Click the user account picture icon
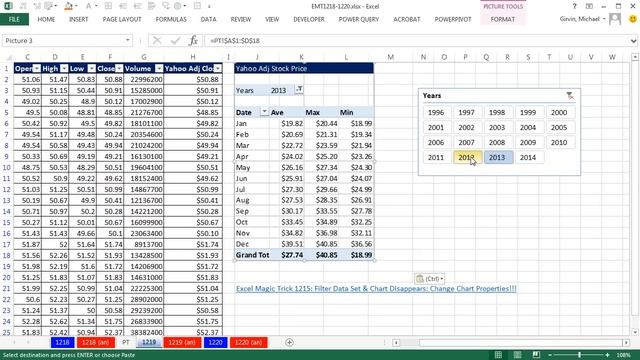The width and height of the screenshot is (640, 360). [x=615, y=19]
